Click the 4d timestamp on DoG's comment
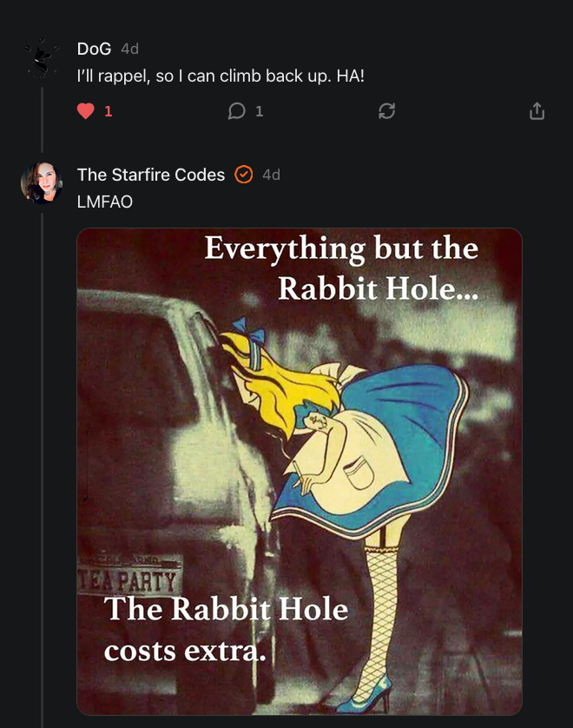This screenshot has width=573, height=728. coord(129,49)
